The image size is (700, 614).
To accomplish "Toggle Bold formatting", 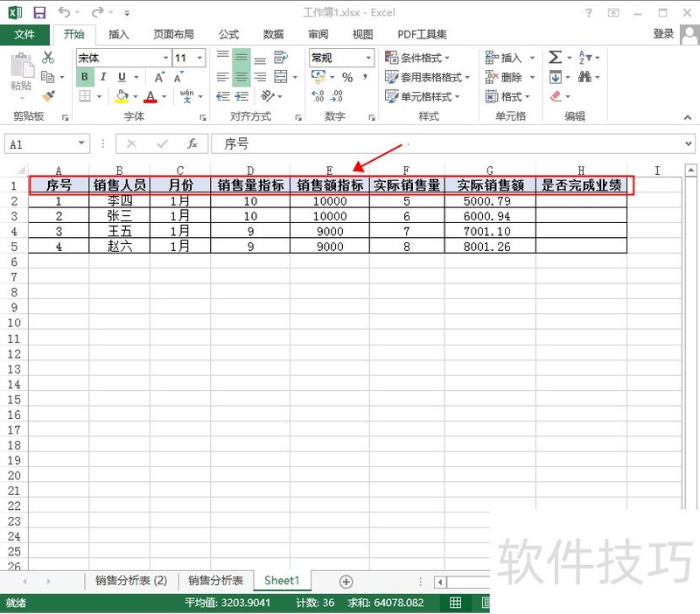I will [x=84, y=77].
